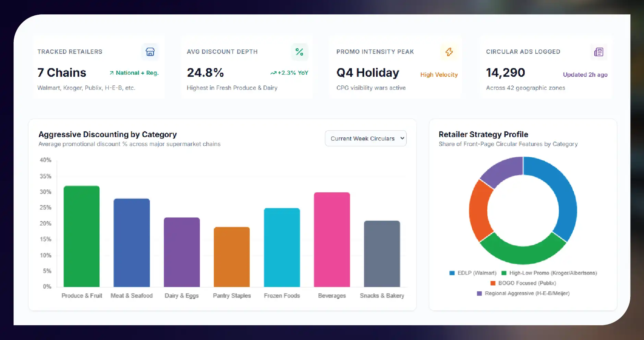Viewport: 644px width, 340px height.
Task: Click the 'Pantry Staples' axis label
Action: pos(232,296)
